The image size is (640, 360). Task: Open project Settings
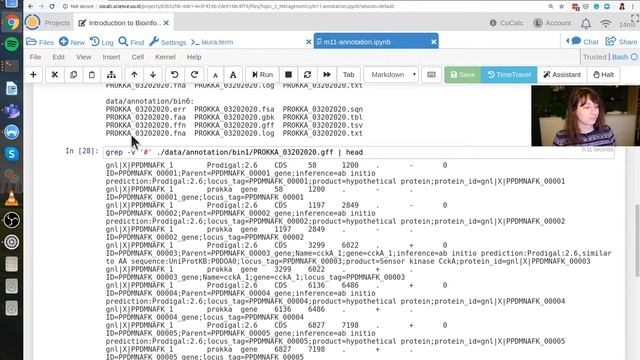[167, 42]
